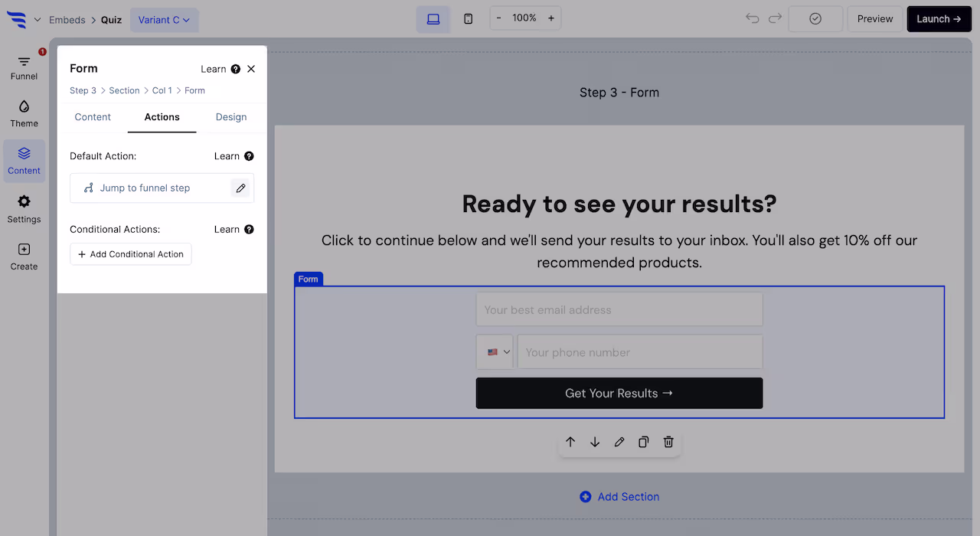
Task: Open the Settings sidebar panel
Action: [x=24, y=209]
